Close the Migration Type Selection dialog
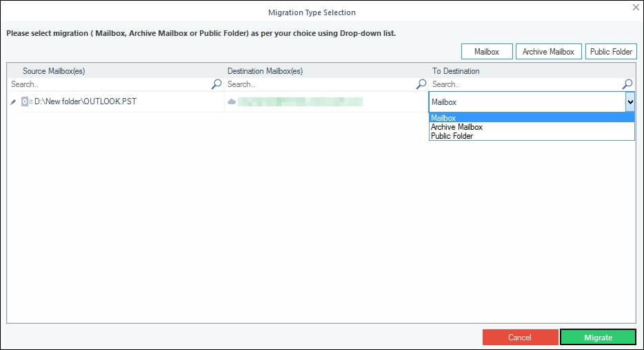Viewport: 644px width, 350px height. 636,8
